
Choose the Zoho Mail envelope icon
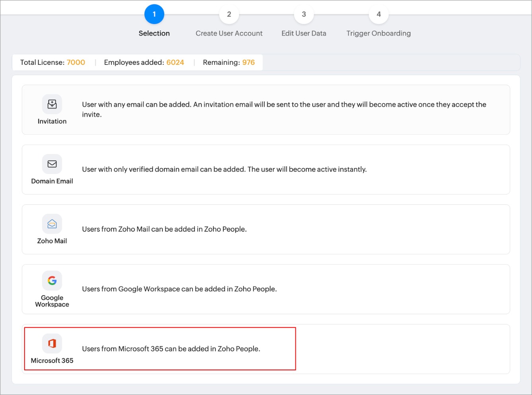click(x=52, y=224)
